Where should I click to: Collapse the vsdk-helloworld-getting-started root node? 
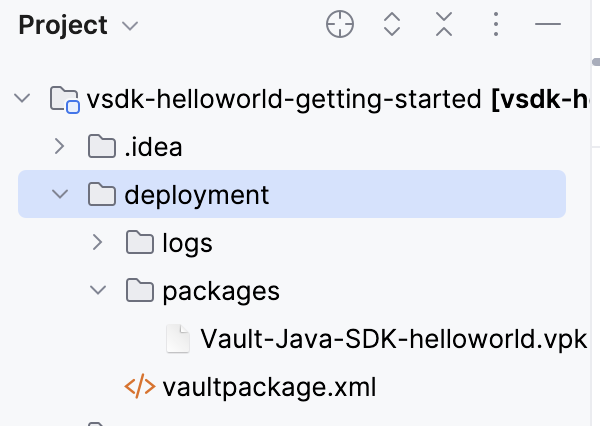(x=22, y=99)
